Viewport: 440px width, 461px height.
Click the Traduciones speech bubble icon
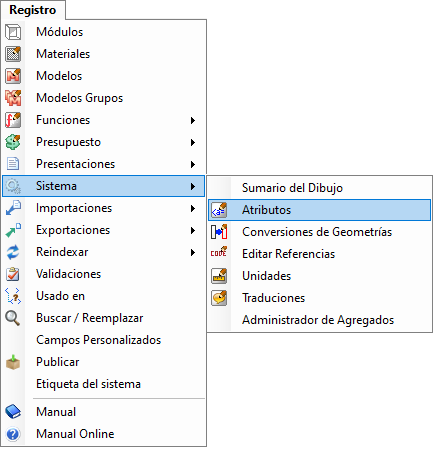click(x=219, y=298)
